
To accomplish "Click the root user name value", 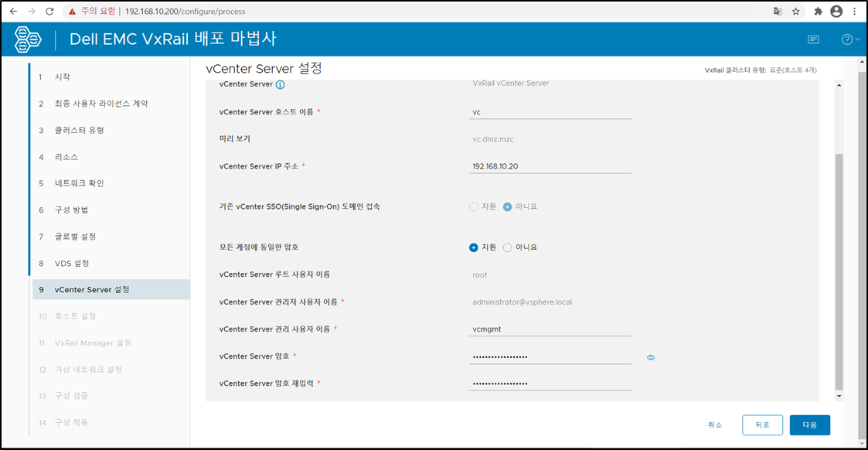I will 480,275.
